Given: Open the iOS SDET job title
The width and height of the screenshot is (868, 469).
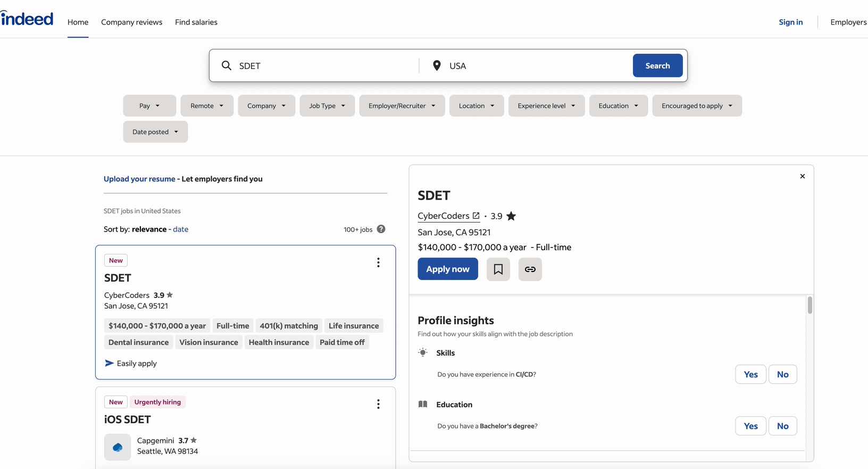Looking at the screenshot, I should coord(127,419).
